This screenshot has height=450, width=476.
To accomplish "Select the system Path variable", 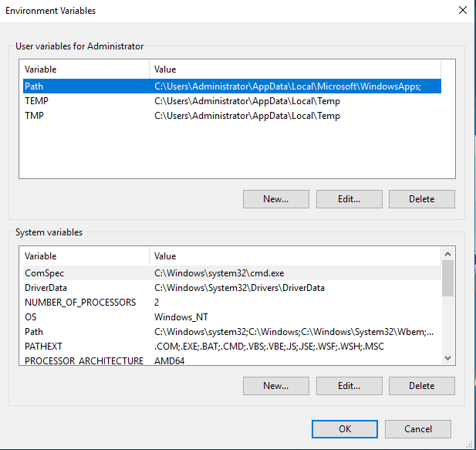I will (34, 332).
